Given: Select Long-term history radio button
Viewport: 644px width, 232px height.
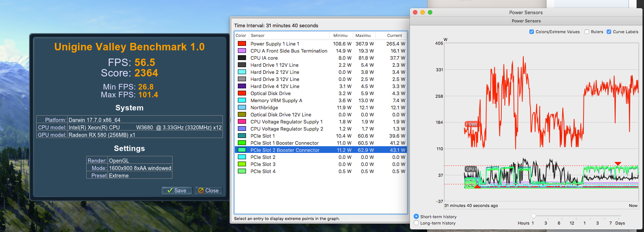Looking at the screenshot, I should coord(416,223).
